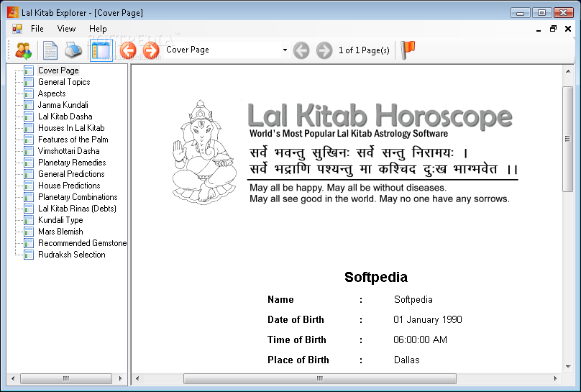The width and height of the screenshot is (581, 392).
Task: Open the File menu
Action: click(x=37, y=29)
